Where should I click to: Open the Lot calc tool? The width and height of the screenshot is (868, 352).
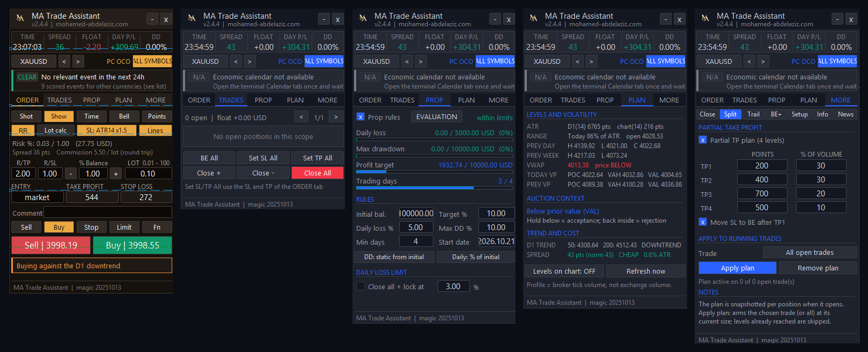pos(56,130)
